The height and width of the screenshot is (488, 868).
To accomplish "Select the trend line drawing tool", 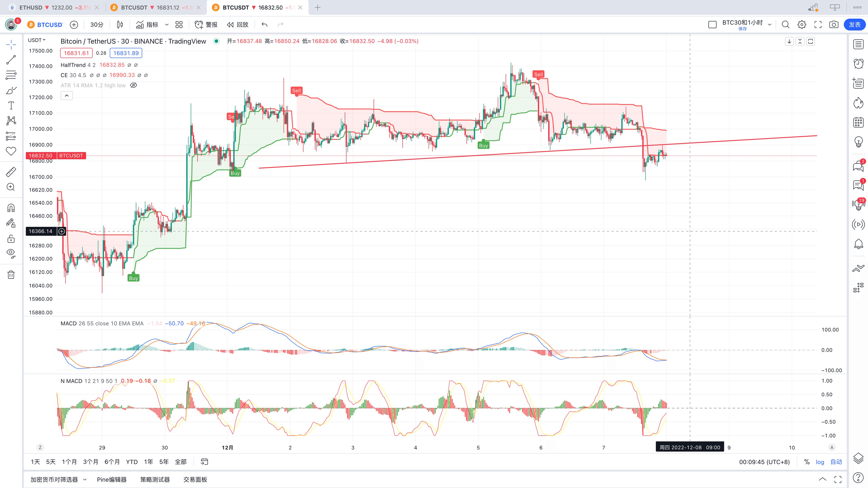I will pyautogui.click(x=11, y=60).
